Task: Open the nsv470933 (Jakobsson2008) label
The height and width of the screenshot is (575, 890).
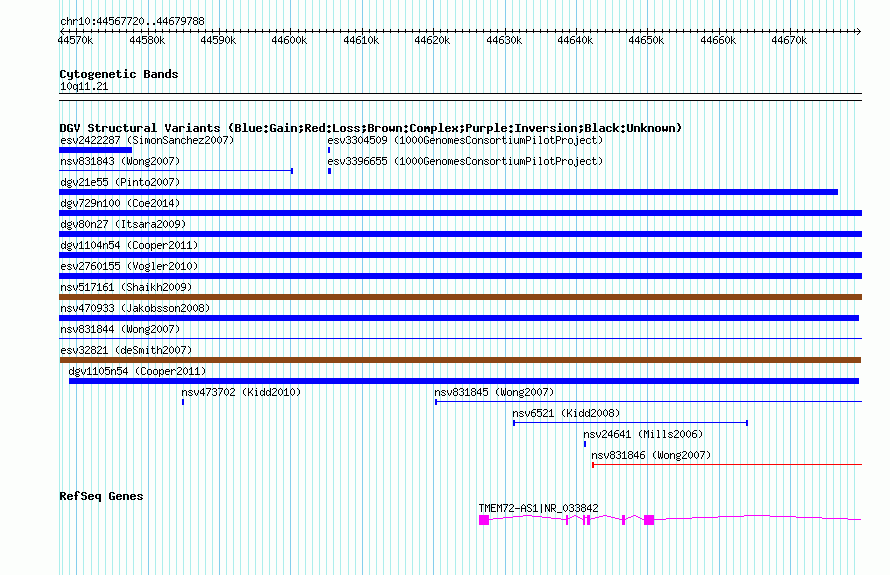Action: click(x=135, y=308)
